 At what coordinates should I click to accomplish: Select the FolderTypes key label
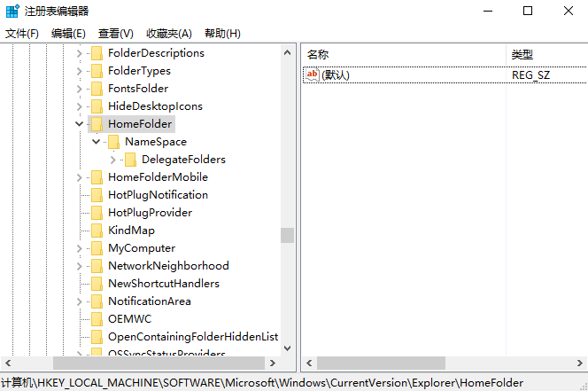coord(139,71)
